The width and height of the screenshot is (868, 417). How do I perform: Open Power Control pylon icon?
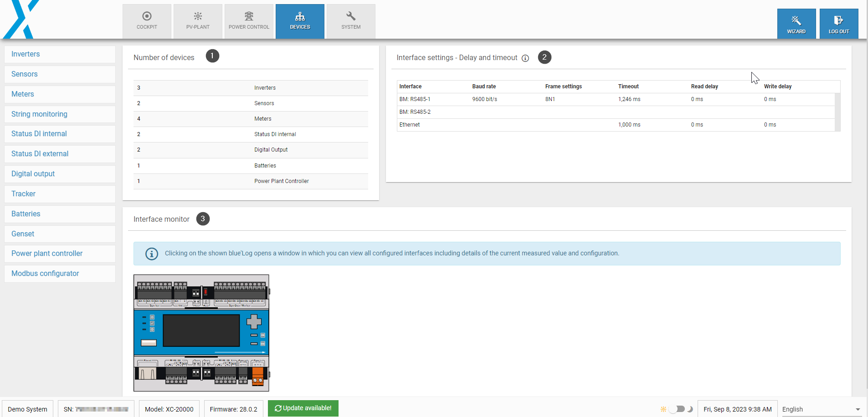point(249,16)
